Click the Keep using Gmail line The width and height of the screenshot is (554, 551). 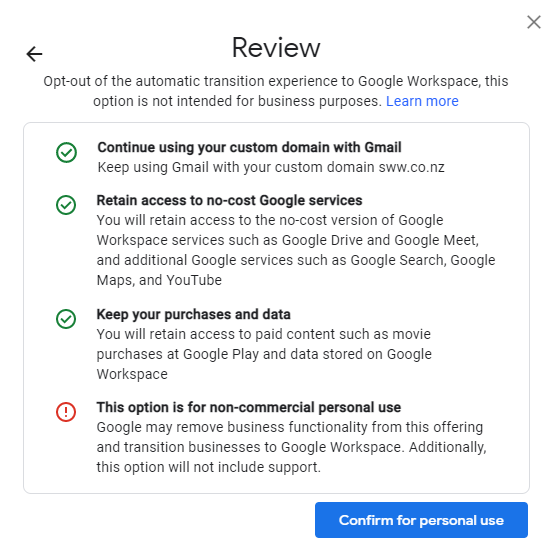click(x=271, y=167)
